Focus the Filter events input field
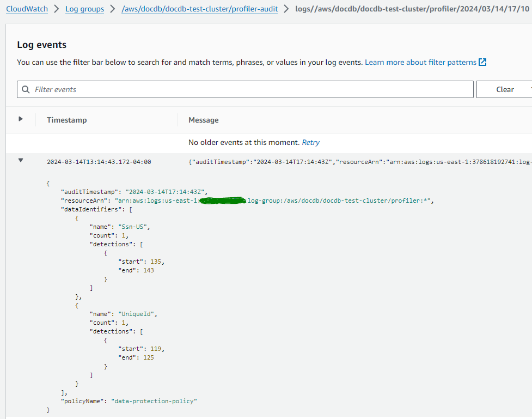The height and width of the screenshot is (419, 532). [245, 89]
